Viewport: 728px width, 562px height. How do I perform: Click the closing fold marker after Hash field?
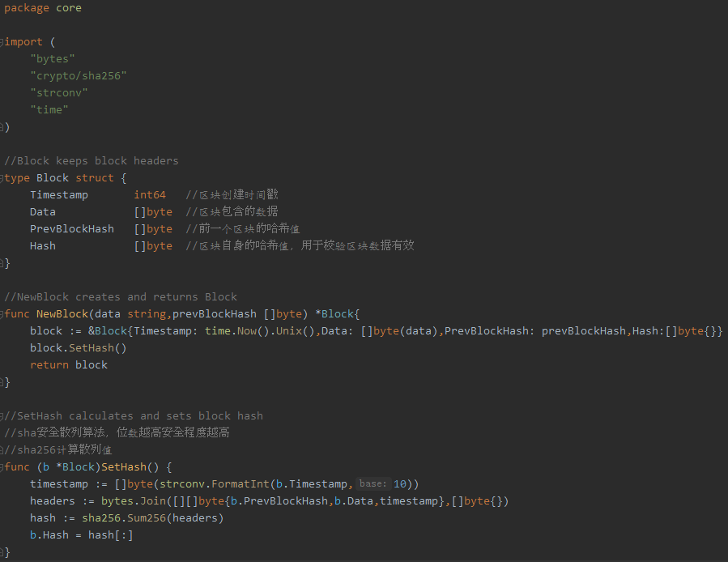(x=2, y=263)
